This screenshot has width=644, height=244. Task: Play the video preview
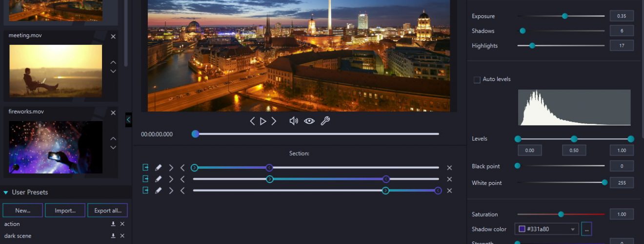coord(263,121)
